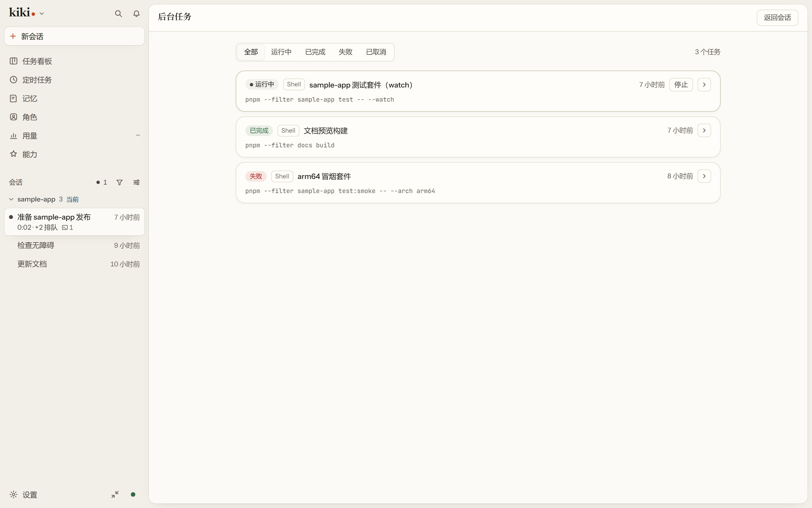
Task: Click 返回会话 button
Action: 777,17
